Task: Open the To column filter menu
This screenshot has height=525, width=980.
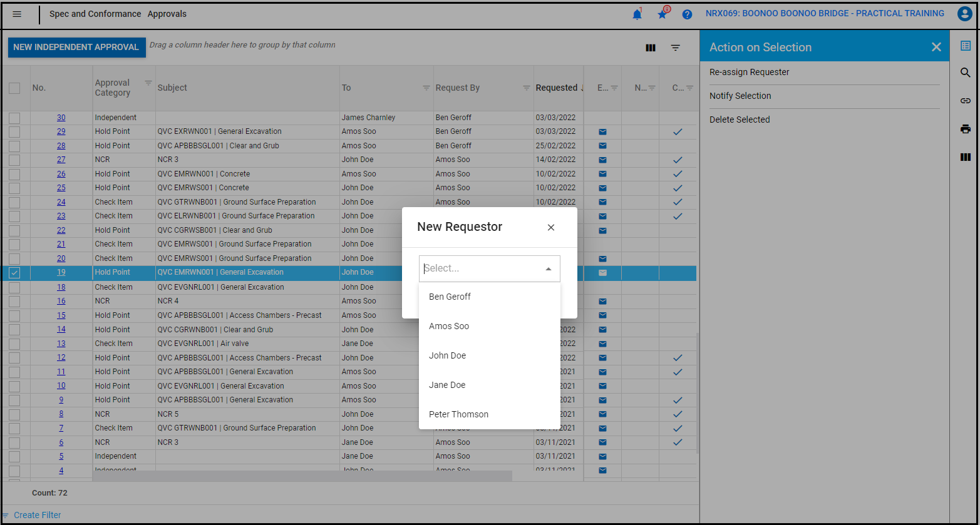Action: pos(426,88)
